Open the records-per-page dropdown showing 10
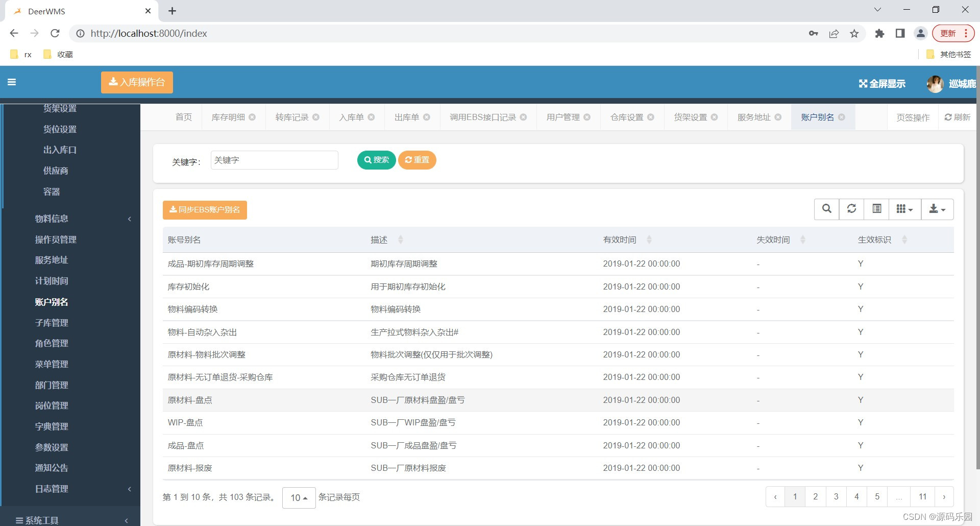This screenshot has height=526, width=980. pyautogui.click(x=298, y=497)
